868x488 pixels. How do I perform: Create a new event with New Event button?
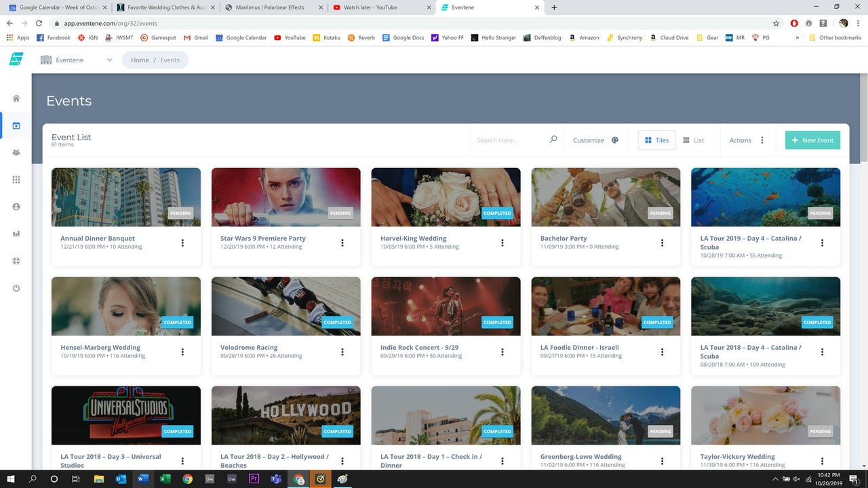coord(812,140)
